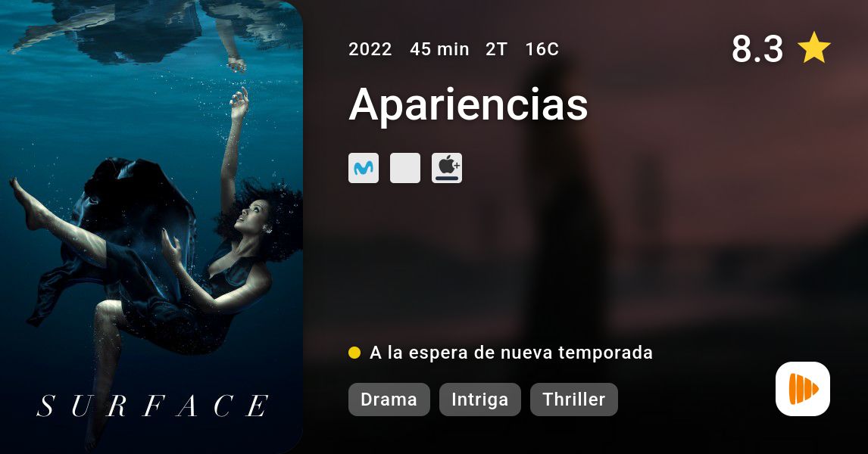This screenshot has height=454, width=868.
Task: Select the Thriller genre tag
Action: coord(574,400)
